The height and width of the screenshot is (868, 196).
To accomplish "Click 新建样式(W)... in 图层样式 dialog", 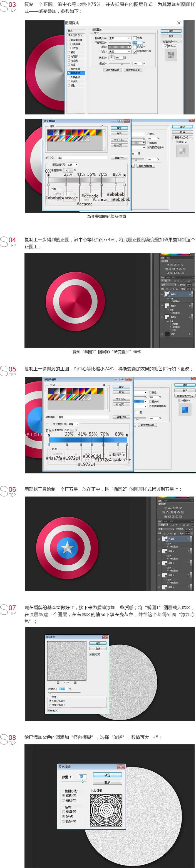I will (x=171, y=41).
